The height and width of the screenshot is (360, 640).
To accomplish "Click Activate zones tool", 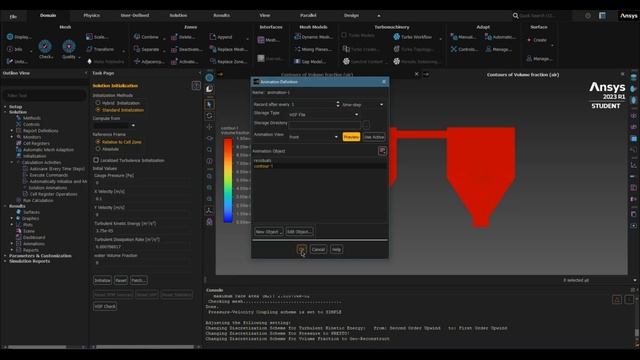I will [x=185, y=62].
